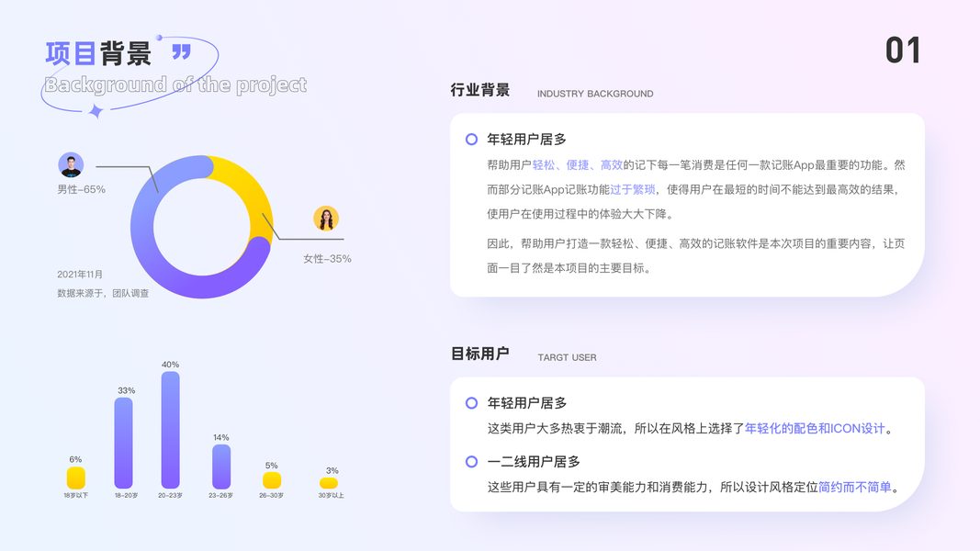Click highlighted text 轻松、便捷、高效

click(x=578, y=165)
